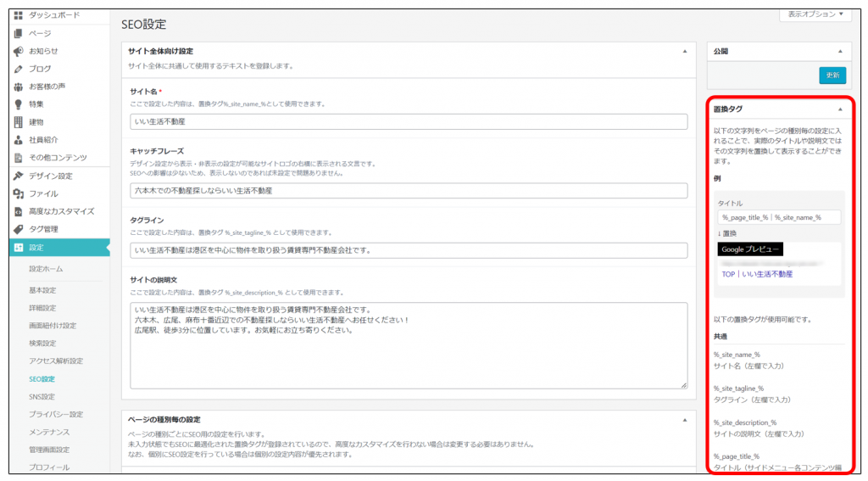Click the お客様の声 people icon

(x=18, y=87)
